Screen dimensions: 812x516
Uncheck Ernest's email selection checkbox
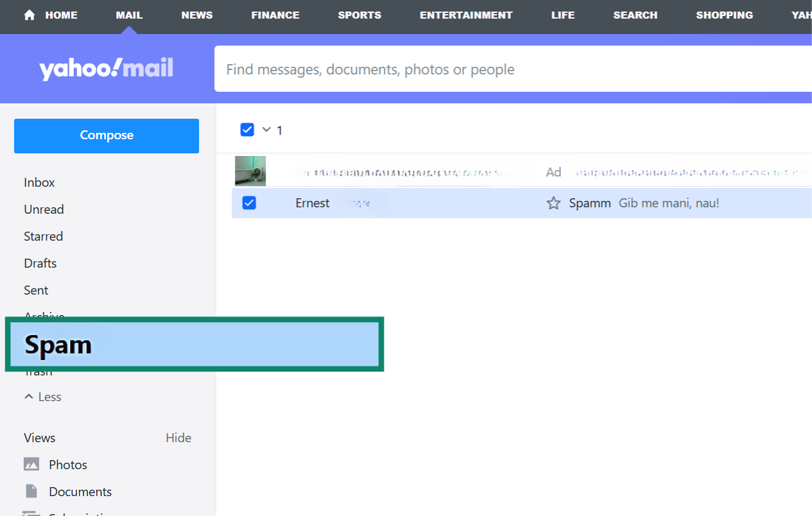250,203
